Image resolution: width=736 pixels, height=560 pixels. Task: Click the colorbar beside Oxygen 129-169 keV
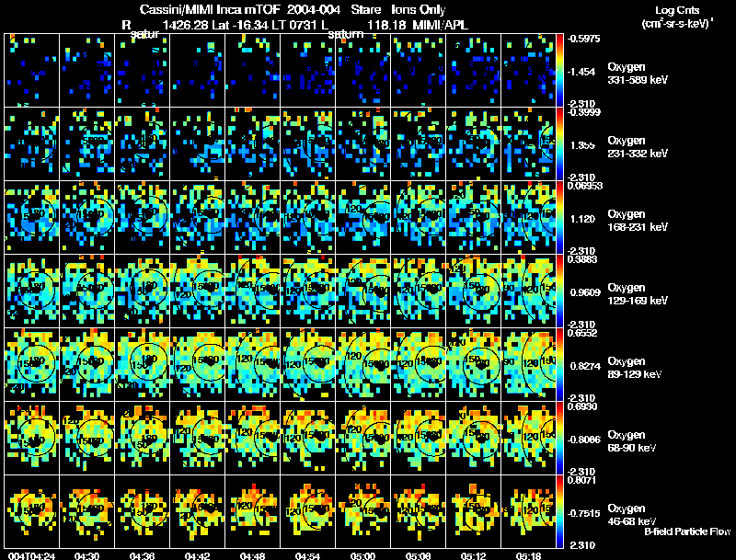[559, 291]
